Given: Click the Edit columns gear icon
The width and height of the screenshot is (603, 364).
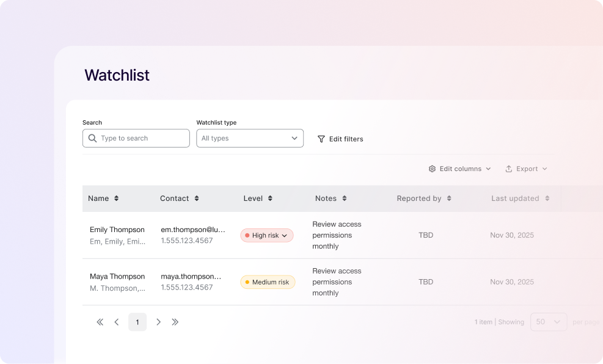Looking at the screenshot, I should tap(432, 169).
